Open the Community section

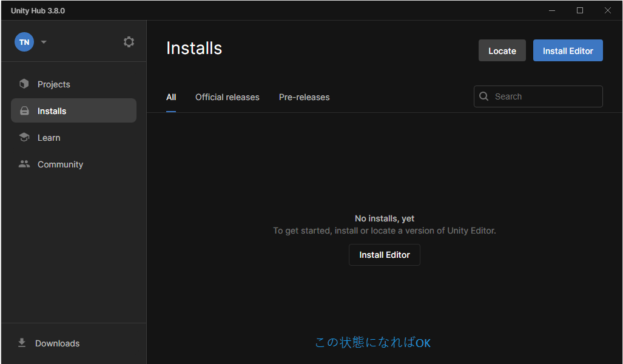pos(73,164)
